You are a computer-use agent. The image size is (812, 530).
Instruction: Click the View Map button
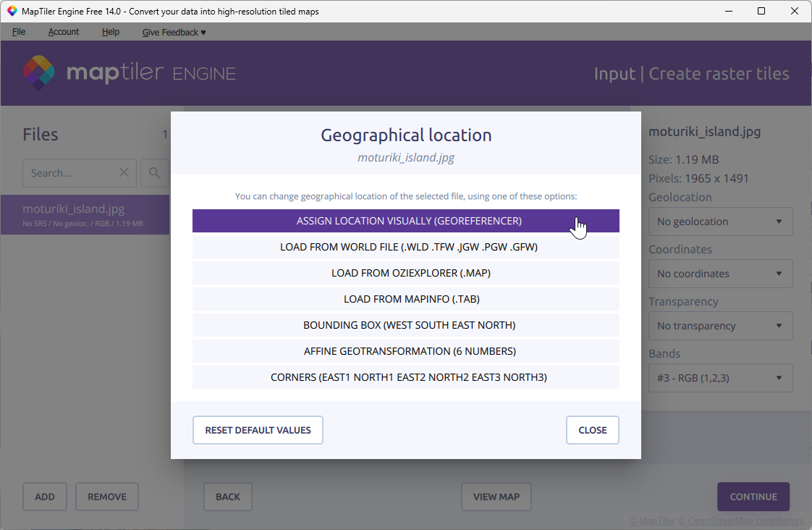click(x=496, y=496)
